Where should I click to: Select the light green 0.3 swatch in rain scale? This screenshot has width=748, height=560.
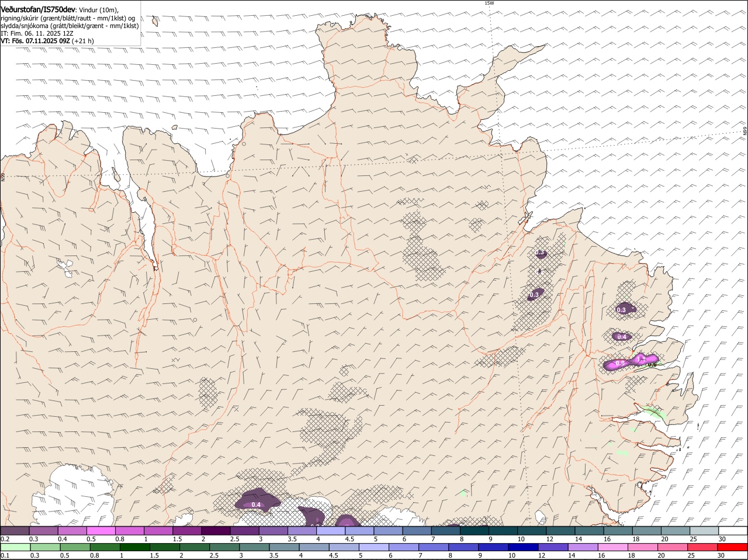click(x=45, y=547)
